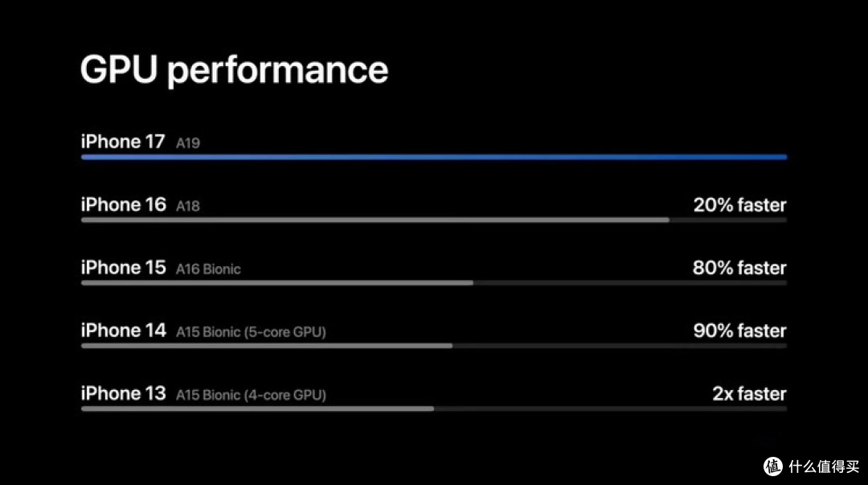This screenshot has height=485, width=868.
Task: Select the iPhone 16 label
Action: coord(124,204)
